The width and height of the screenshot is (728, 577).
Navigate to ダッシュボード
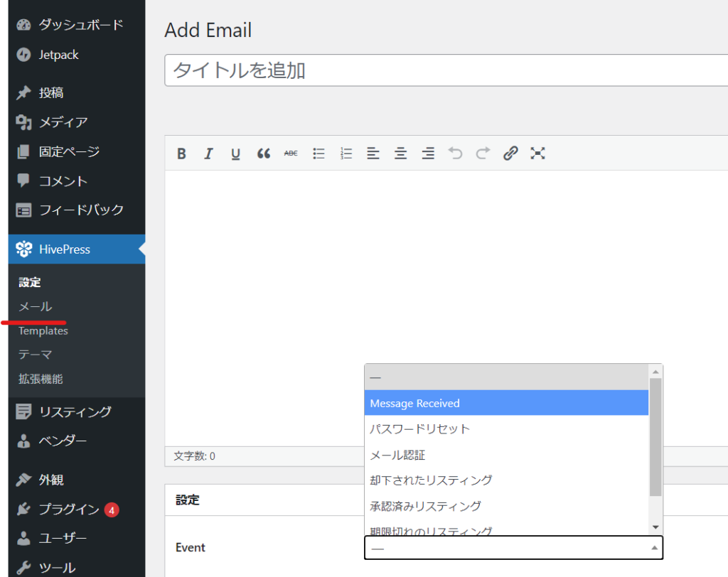click(x=80, y=25)
